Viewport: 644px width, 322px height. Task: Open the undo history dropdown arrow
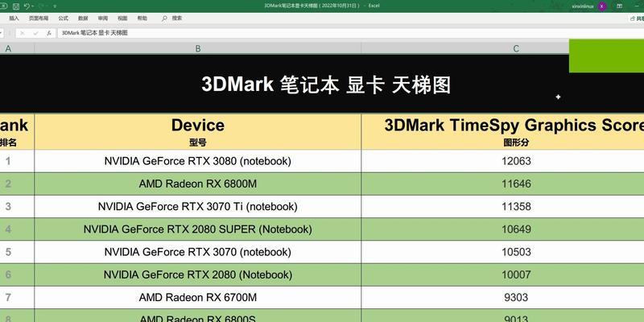[32, 6]
